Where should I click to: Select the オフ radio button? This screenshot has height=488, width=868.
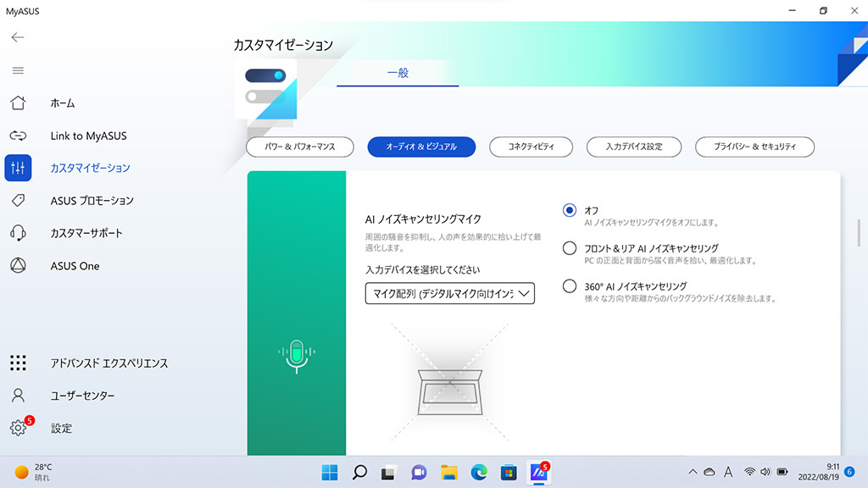569,210
